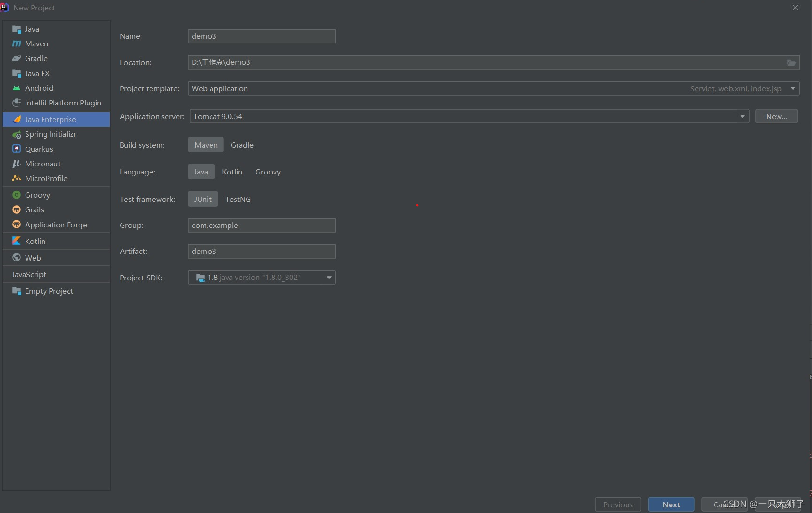The width and height of the screenshot is (812, 513).
Task: Click the Tomcat 9.0.54 server text
Action: coord(218,116)
